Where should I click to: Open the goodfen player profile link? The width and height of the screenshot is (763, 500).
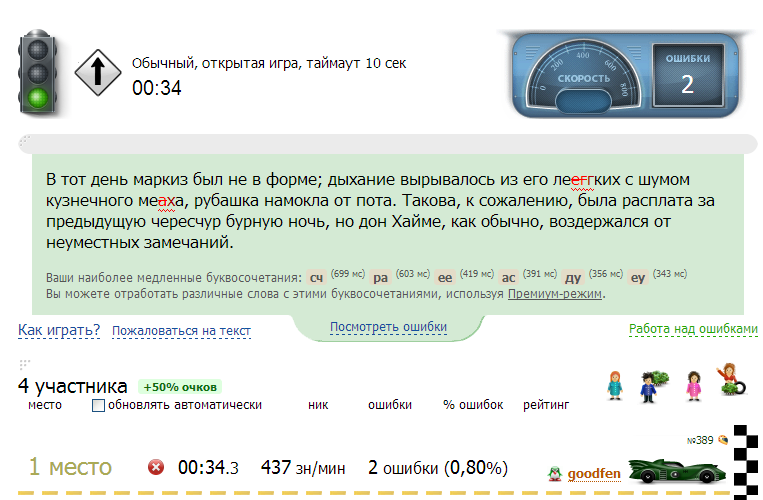(594, 474)
